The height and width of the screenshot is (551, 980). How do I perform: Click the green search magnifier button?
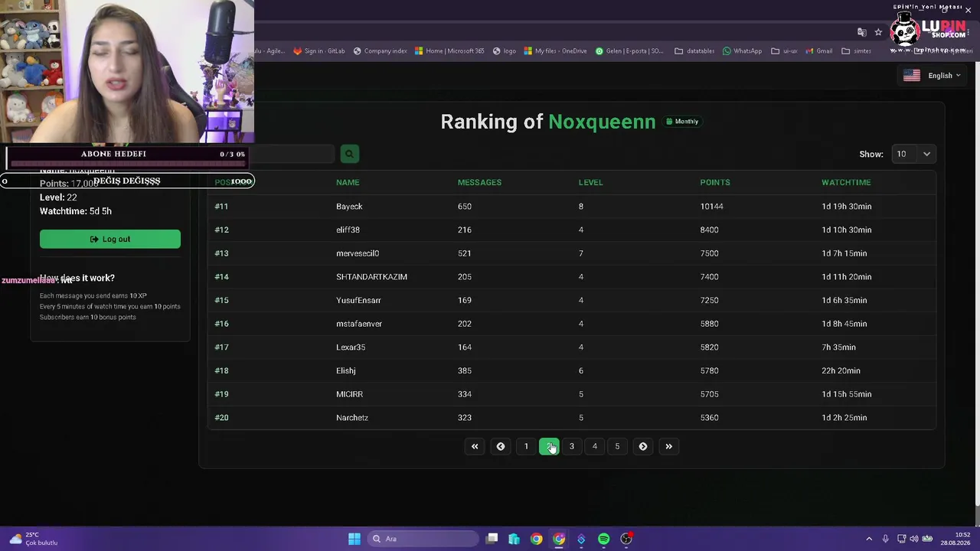(349, 154)
